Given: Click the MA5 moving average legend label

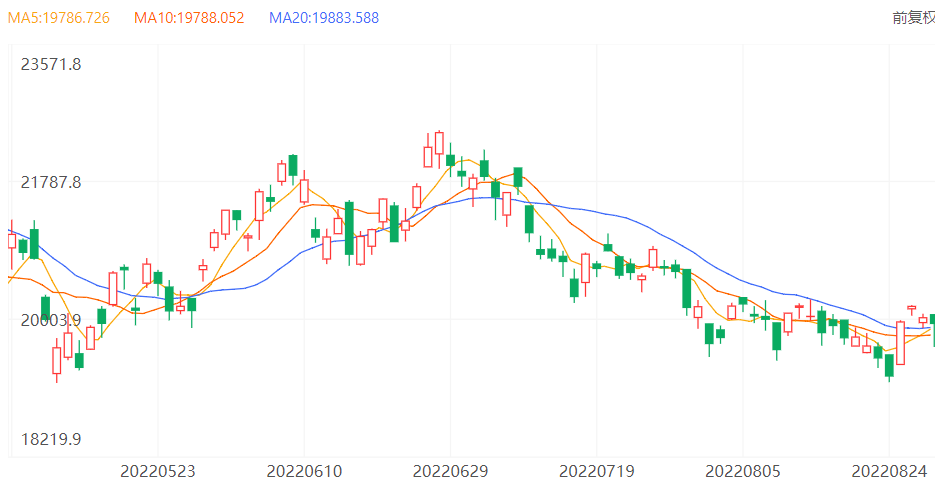Looking at the screenshot, I should (x=59, y=18).
